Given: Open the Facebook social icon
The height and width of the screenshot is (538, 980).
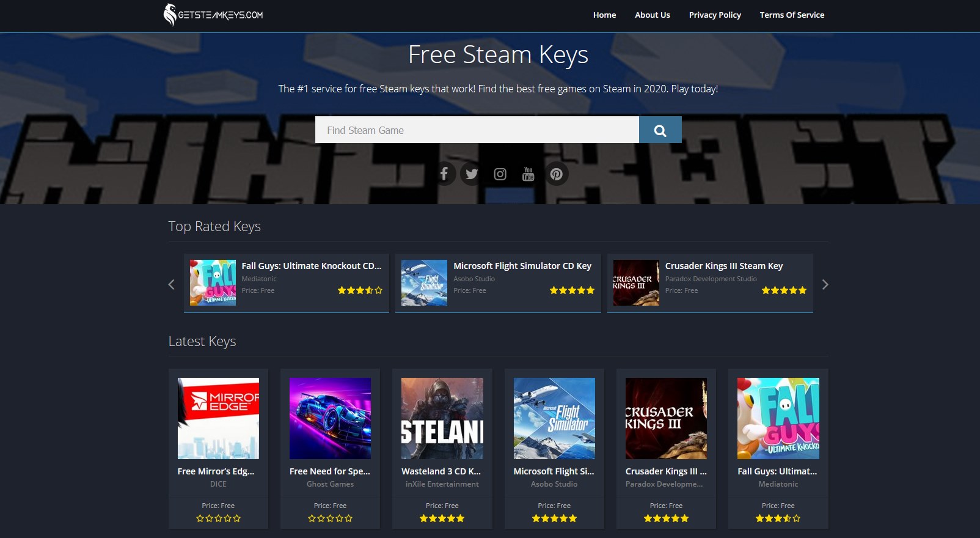Looking at the screenshot, I should pos(444,174).
